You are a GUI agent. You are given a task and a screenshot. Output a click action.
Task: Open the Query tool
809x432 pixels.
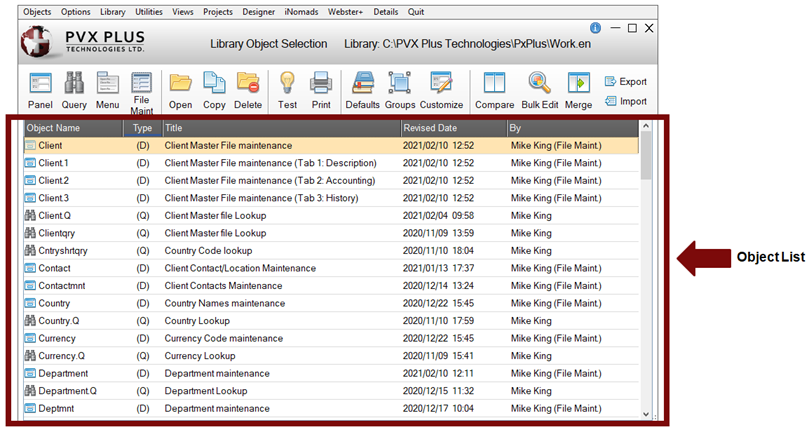click(74, 84)
